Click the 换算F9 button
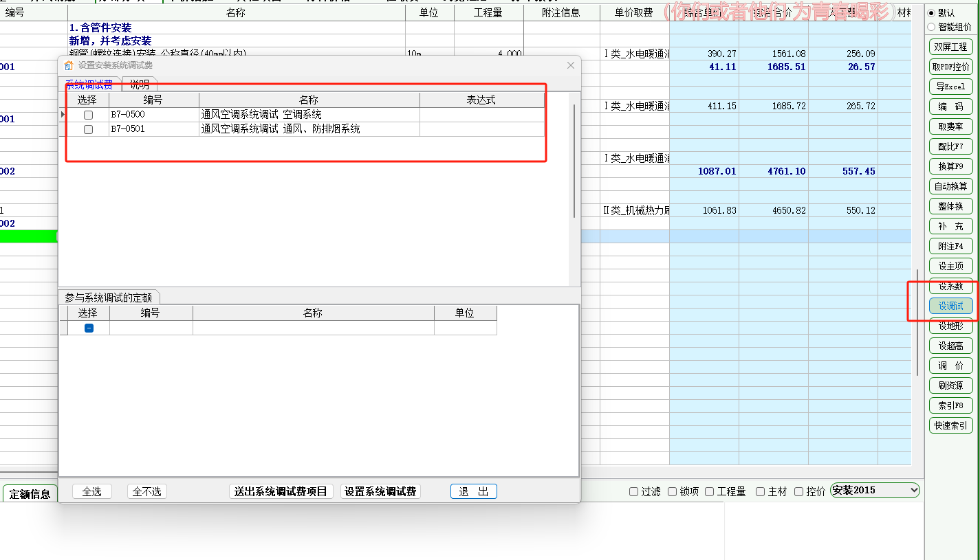980x560 pixels. 951,166
